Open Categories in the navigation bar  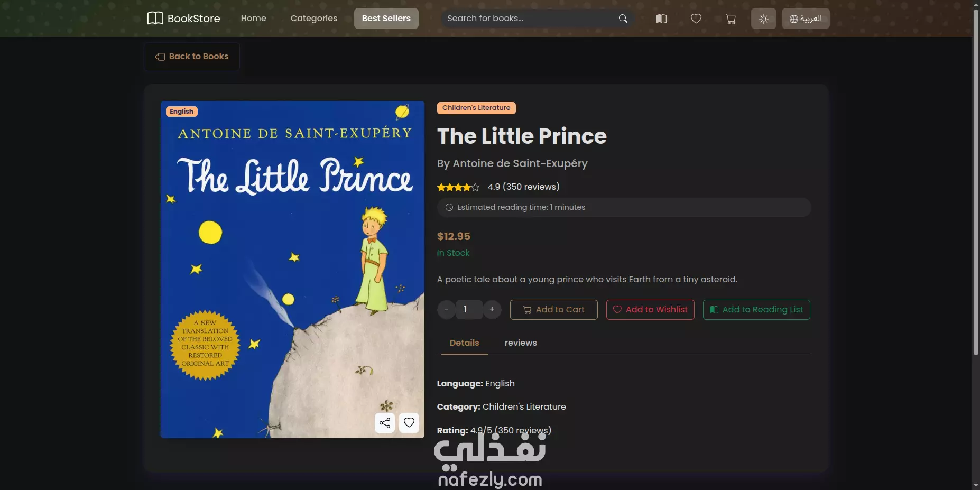pos(314,19)
